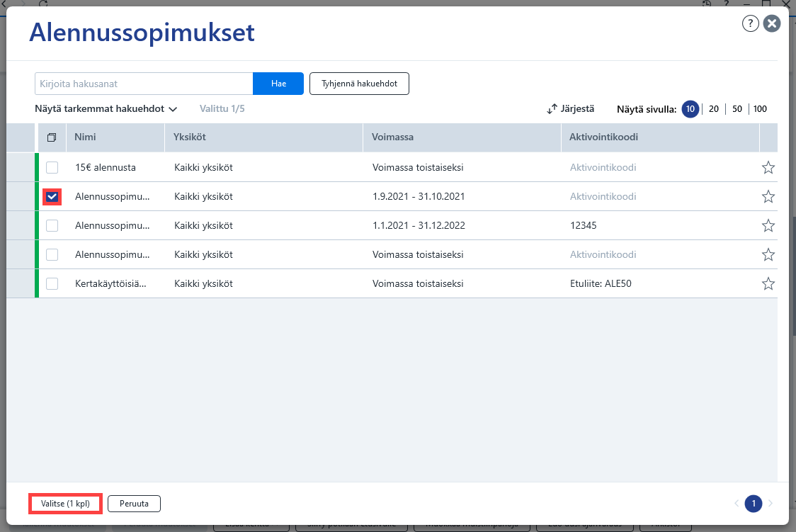Check the Kertakäyttöisiä row checkbox

pos(52,284)
